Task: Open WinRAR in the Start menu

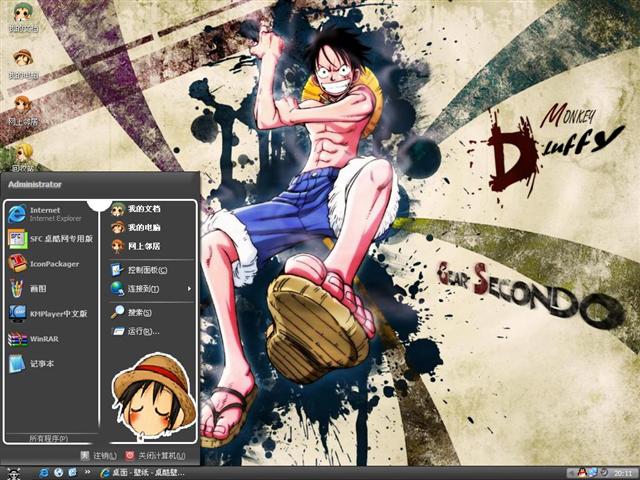Action: pos(45,338)
